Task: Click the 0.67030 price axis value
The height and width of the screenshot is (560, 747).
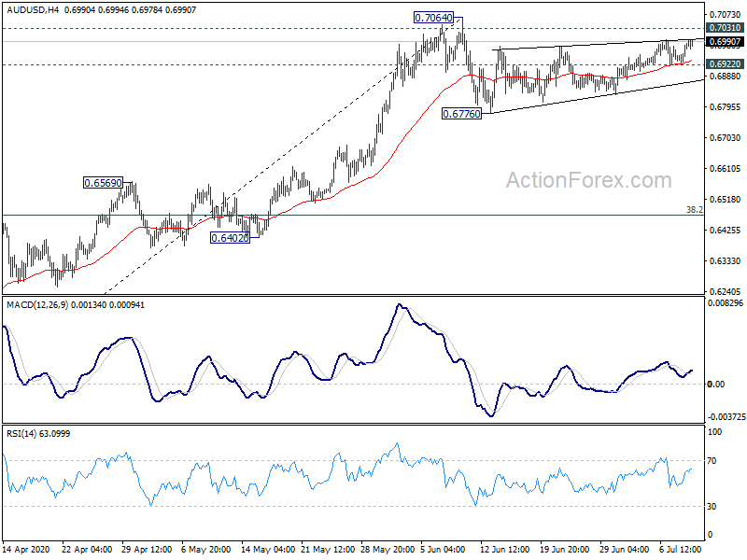Action: click(725, 138)
